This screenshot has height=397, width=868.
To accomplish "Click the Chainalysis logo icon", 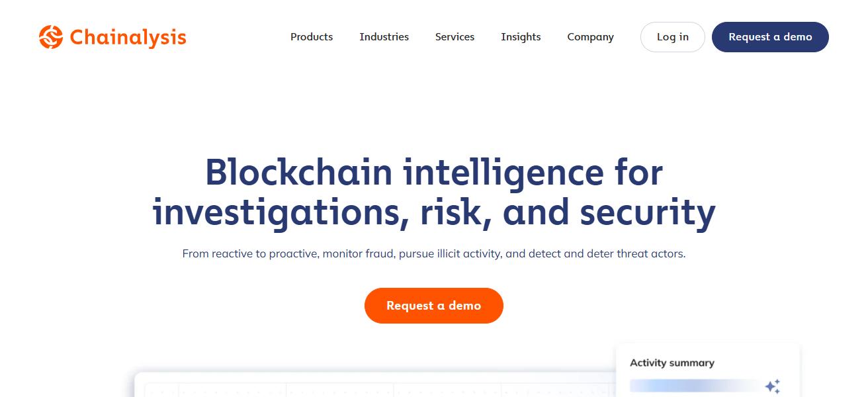I will point(50,36).
